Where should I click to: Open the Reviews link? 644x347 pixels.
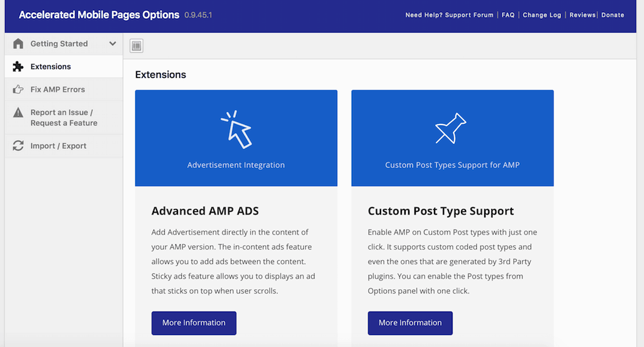(582, 15)
